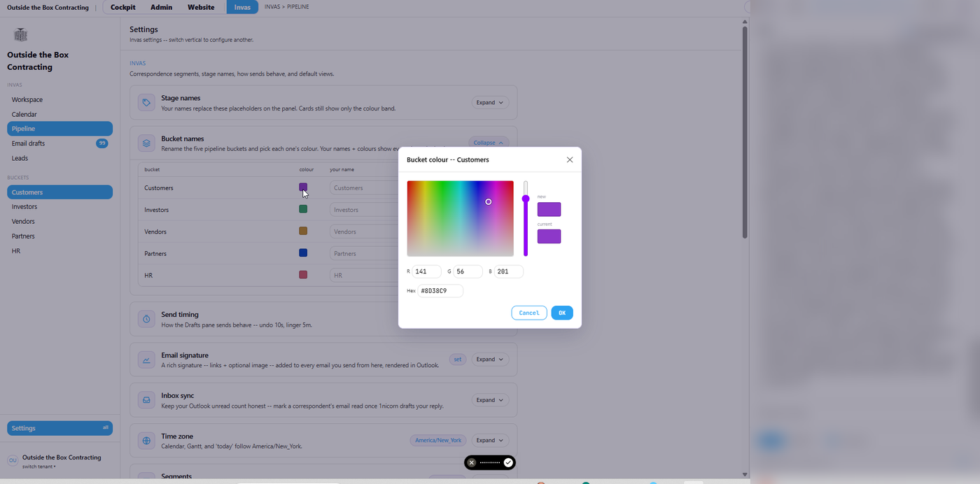Select the HR bucket in sidebar
980x484 pixels.
[59, 251]
